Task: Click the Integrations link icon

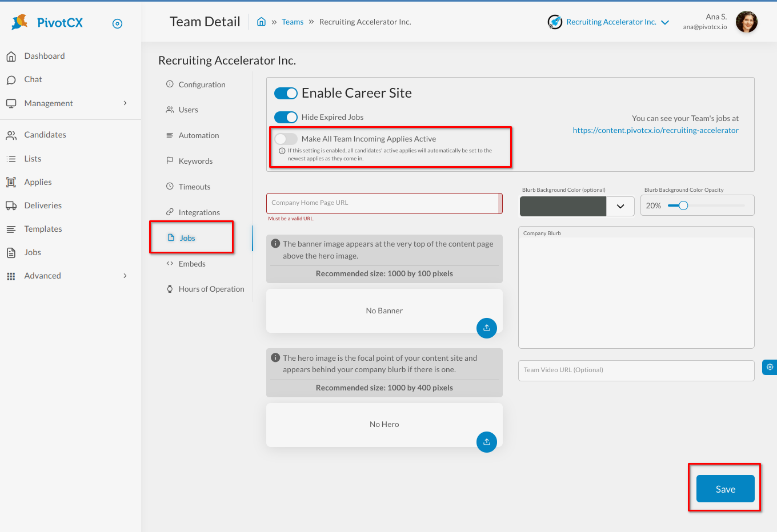Action: (x=170, y=212)
